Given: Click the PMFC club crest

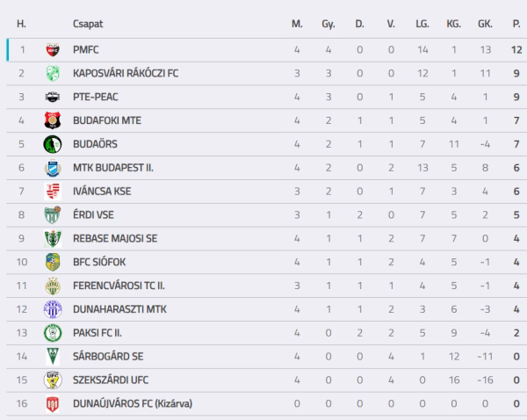Looking at the screenshot, I should (53, 50).
